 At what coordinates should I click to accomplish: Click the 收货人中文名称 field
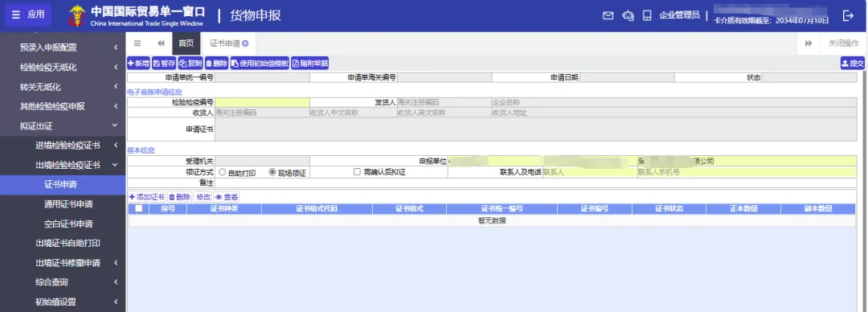353,113
